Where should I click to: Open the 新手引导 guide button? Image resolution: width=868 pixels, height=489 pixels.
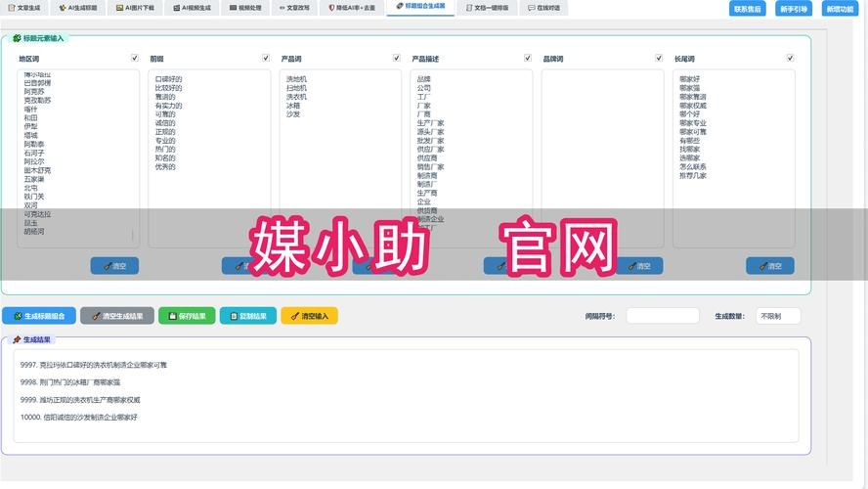tap(794, 9)
